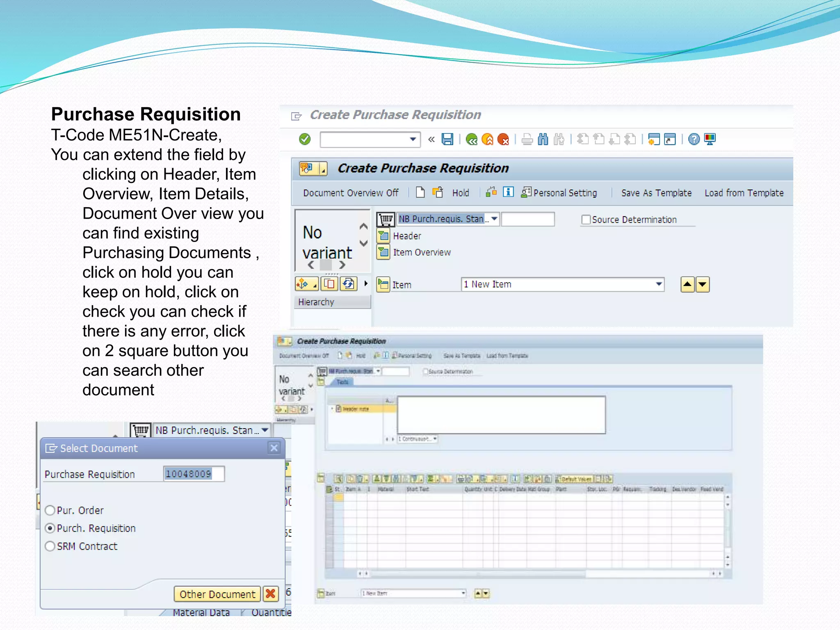Click the Check document info icon

(x=508, y=192)
